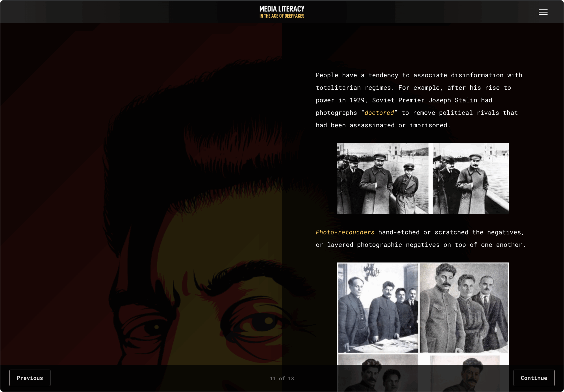This screenshot has height=392, width=564.
Task: Open the 'Photo-retouchers' highlighted link
Action: pos(345,232)
